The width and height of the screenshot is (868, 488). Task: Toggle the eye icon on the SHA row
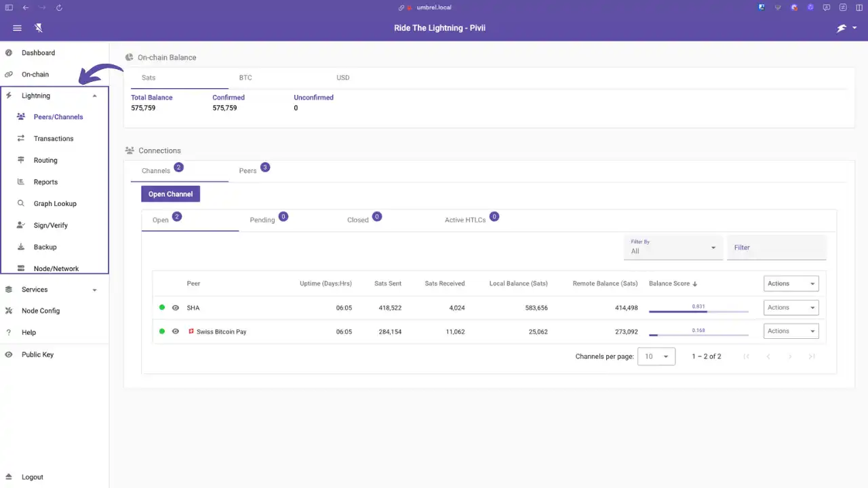point(176,308)
